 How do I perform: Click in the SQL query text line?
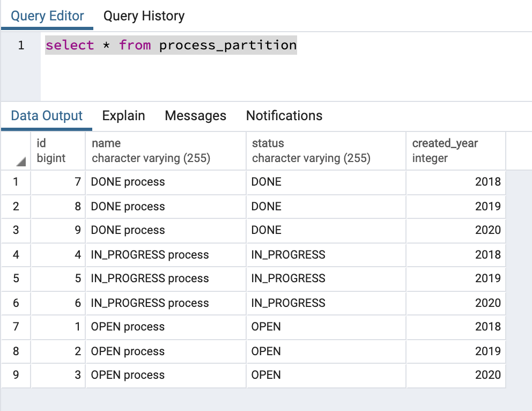172,45
